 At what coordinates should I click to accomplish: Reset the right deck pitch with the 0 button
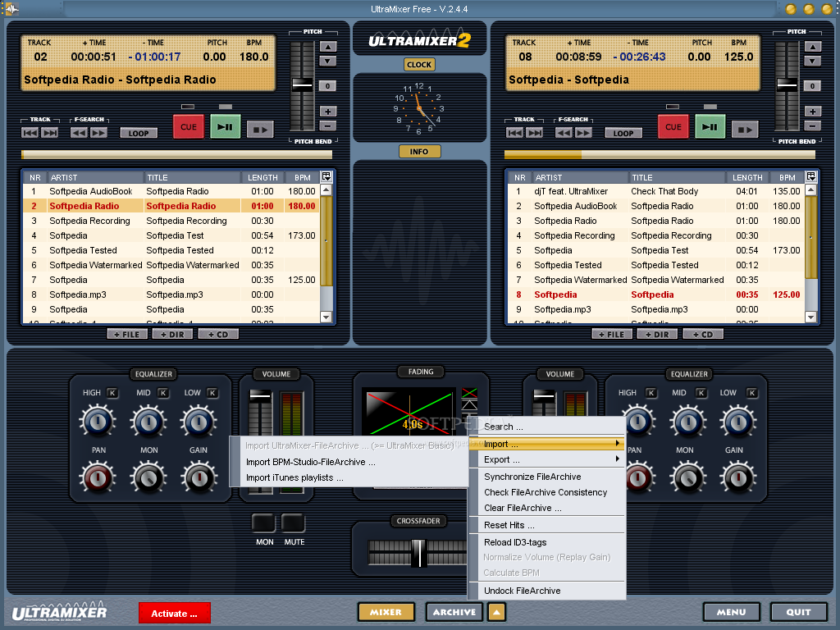(x=813, y=85)
